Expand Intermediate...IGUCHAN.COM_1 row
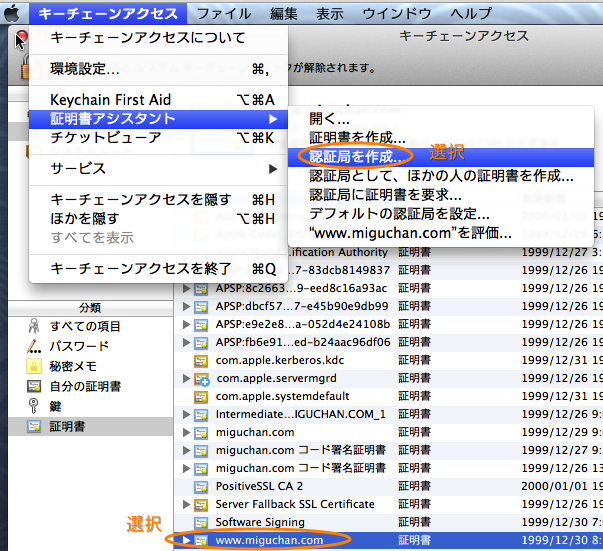The image size is (603, 551). point(187,414)
